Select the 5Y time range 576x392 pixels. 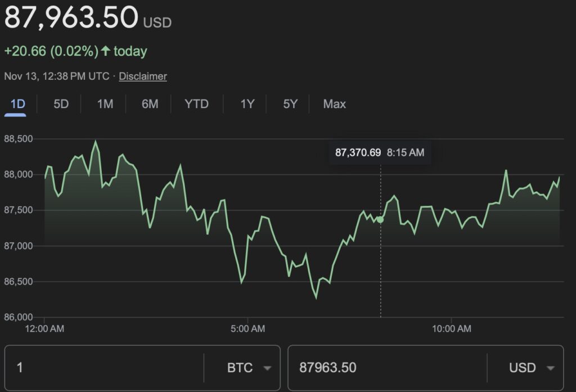(290, 104)
